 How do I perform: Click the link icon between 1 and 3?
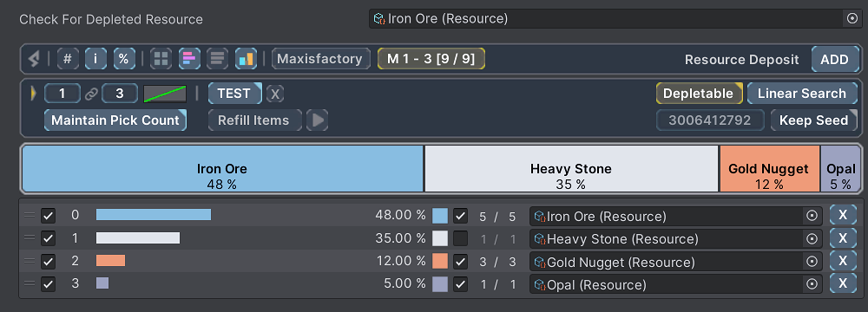coord(91,94)
